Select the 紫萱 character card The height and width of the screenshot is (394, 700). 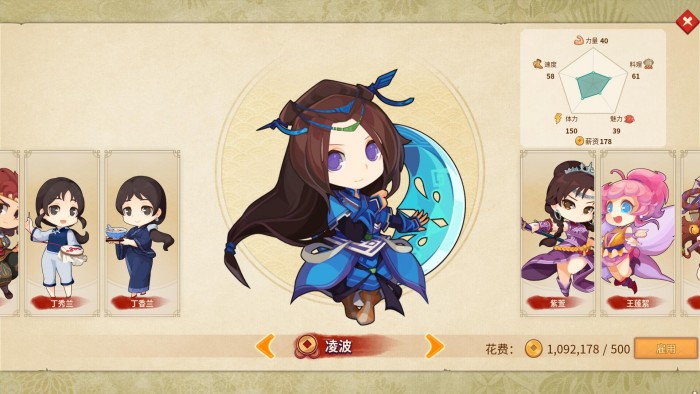pyautogui.click(x=558, y=233)
